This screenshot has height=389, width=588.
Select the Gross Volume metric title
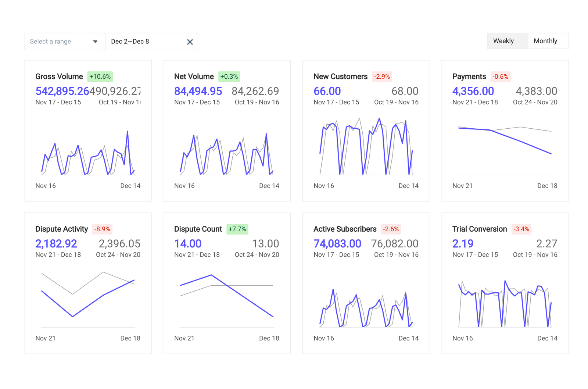(59, 76)
